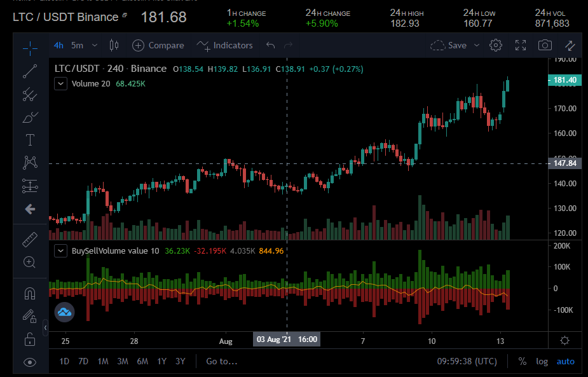588x377 pixels.
Task: Collapse the left drawing toolbar panel
Action: (x=45, y=328)
